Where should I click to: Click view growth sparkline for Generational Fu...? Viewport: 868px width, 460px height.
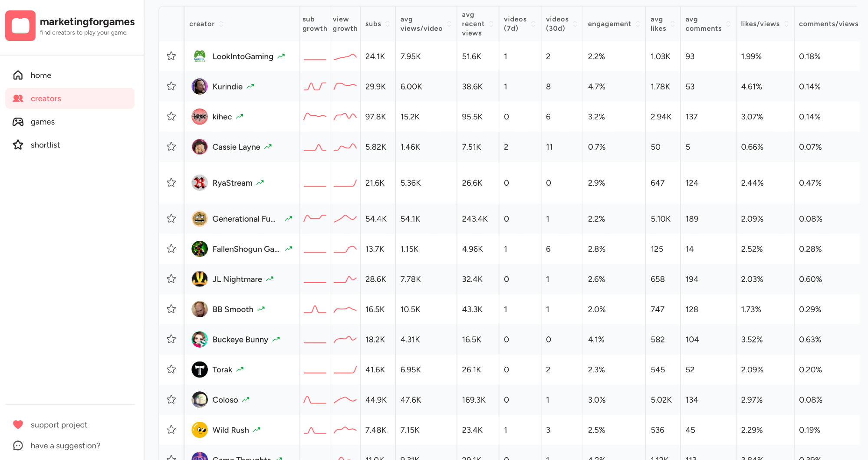coord(345,218)
